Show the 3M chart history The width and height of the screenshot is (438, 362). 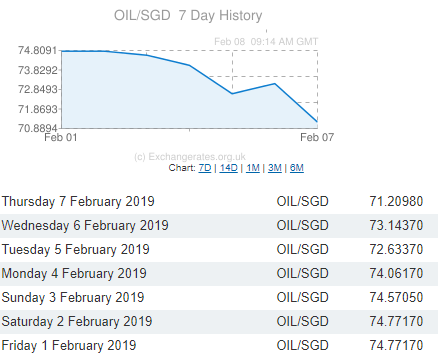(275, 168)
